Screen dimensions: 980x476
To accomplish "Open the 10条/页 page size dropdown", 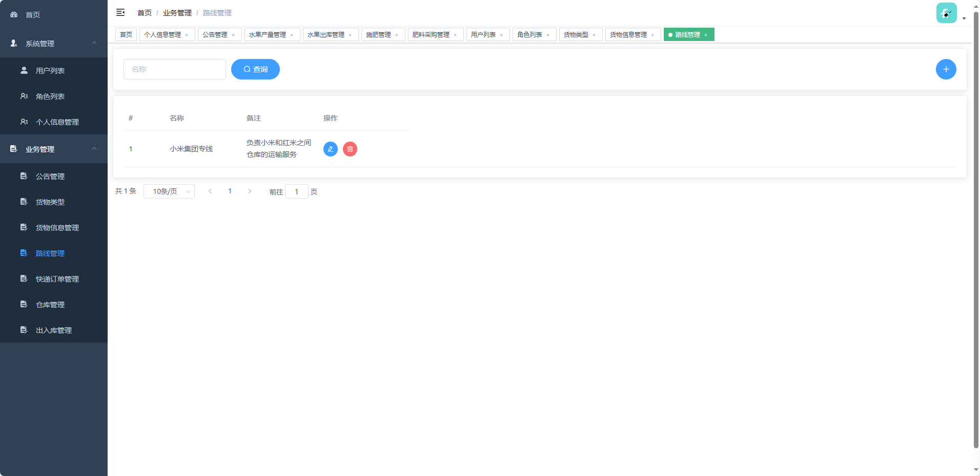I will (x=169, y=191).
